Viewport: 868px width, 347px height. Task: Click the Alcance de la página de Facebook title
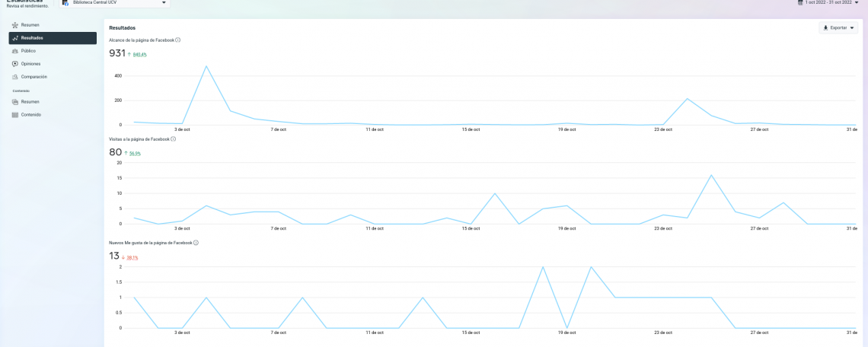pos(142,40)
